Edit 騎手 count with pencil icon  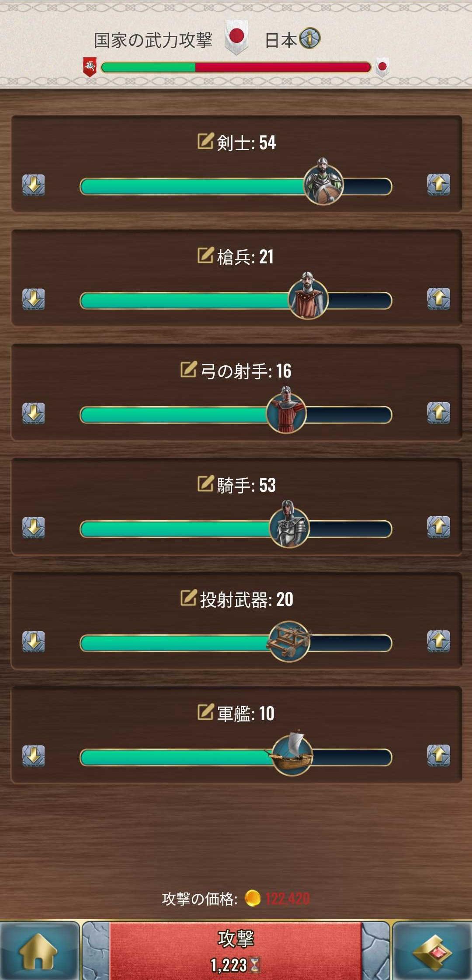click(x=205, y=483)
